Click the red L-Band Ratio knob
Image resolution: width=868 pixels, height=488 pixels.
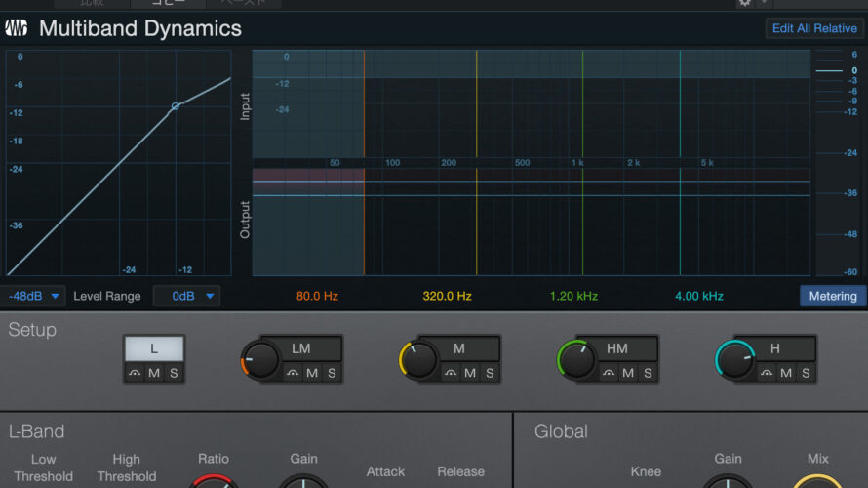[x=214, y=482]
